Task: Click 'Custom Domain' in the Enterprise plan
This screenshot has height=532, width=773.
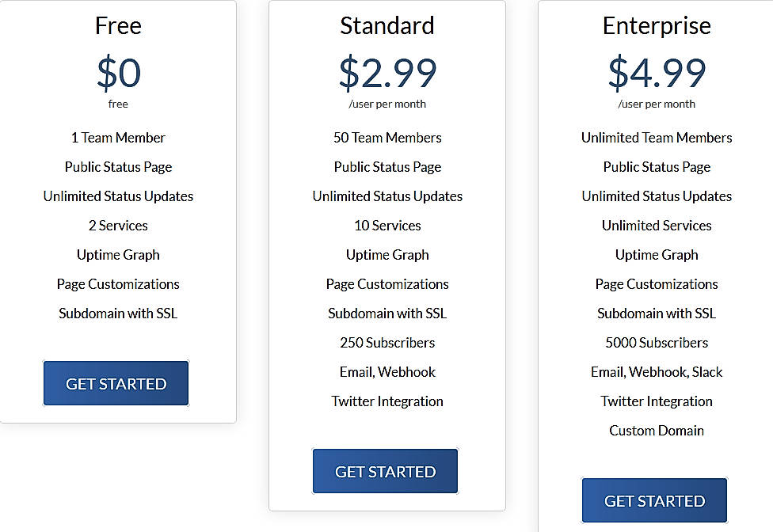Action: tap(657, 430)
